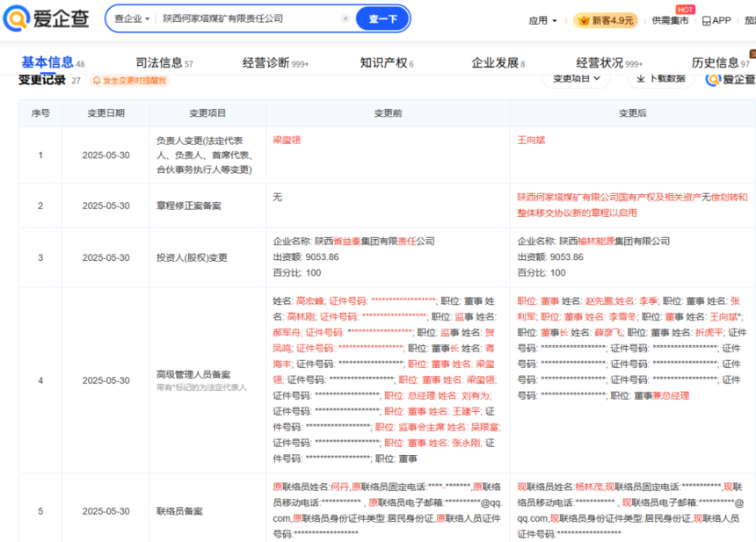Open the former representative 梁玺翎 link

287,140
